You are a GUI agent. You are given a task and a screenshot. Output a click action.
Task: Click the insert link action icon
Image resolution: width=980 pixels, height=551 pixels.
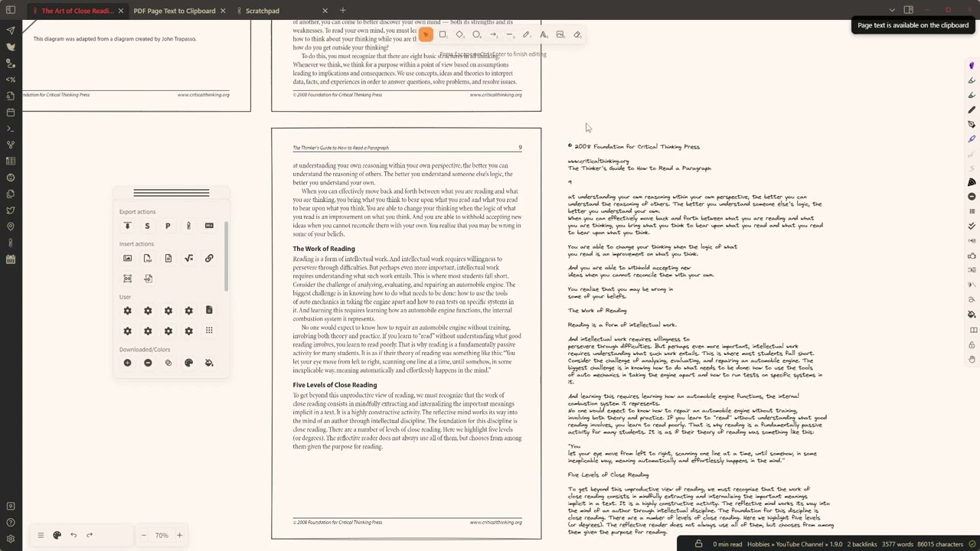209,258
